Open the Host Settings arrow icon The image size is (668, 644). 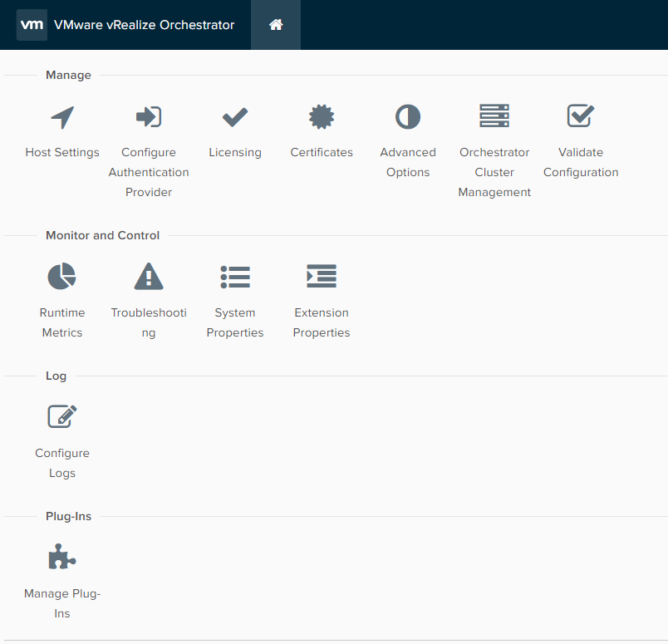(62, 117)
